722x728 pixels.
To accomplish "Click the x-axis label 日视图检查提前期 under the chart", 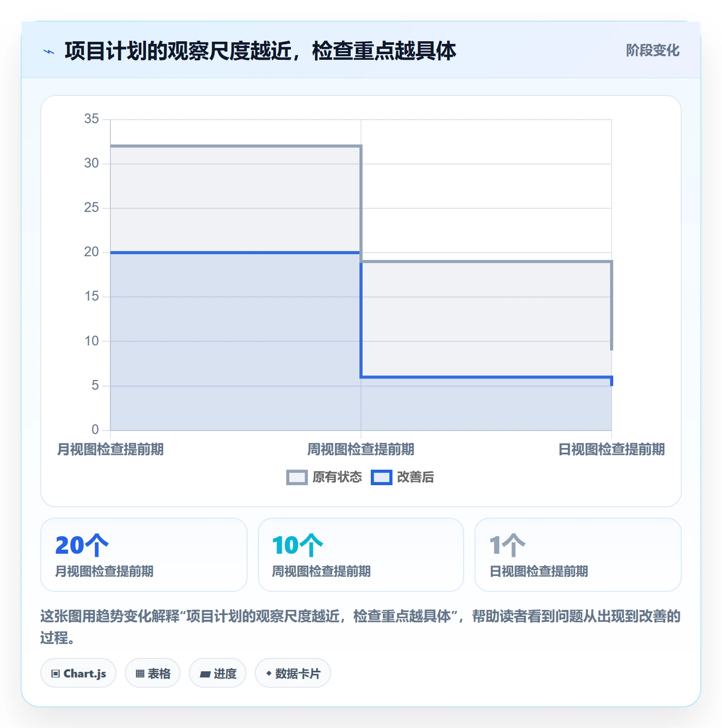I will (612, 450).
